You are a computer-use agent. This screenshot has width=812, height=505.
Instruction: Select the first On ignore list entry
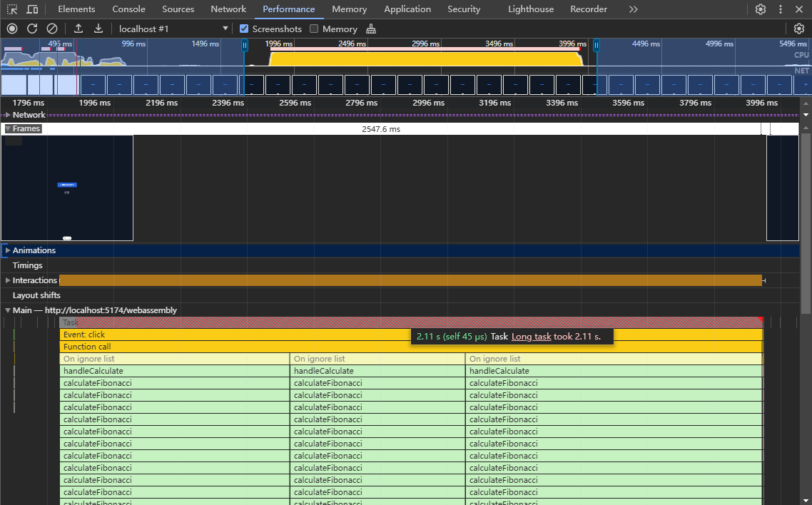175,359
